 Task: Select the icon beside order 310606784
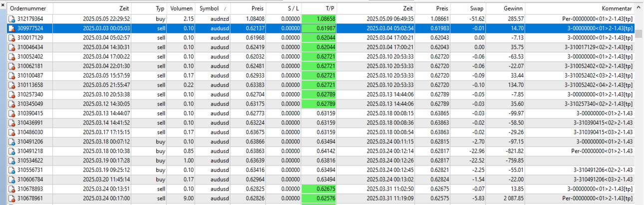pos(12,179)
